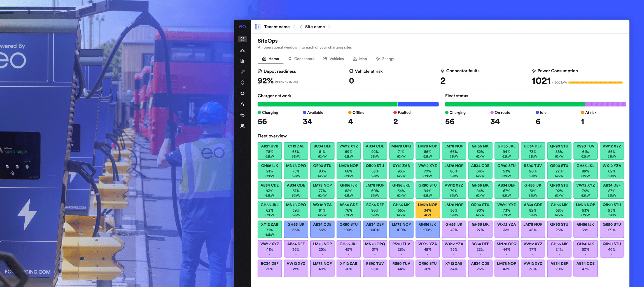
Task: Select the AB21 UVB 78% vehicle tile
Action: tap(269, 151)
